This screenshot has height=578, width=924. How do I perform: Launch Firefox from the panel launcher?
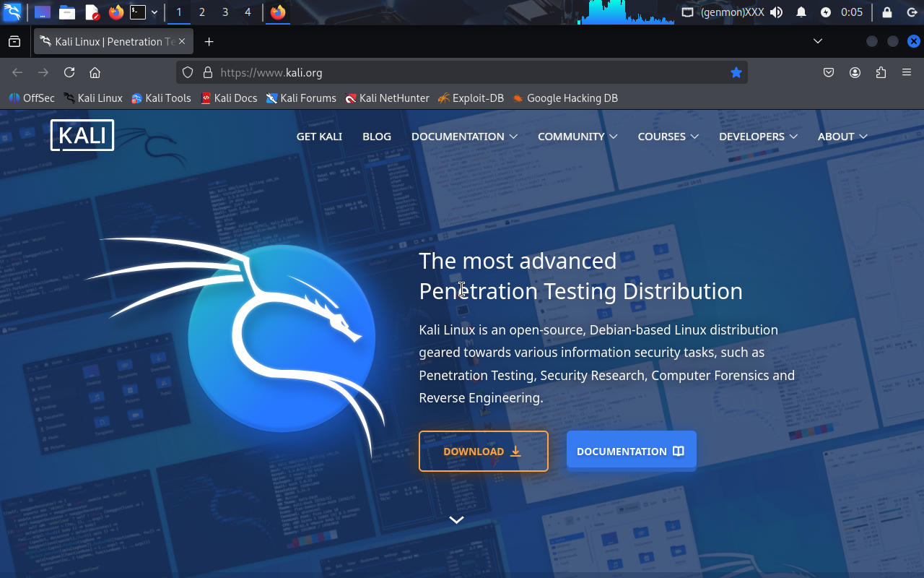(115, 12)
